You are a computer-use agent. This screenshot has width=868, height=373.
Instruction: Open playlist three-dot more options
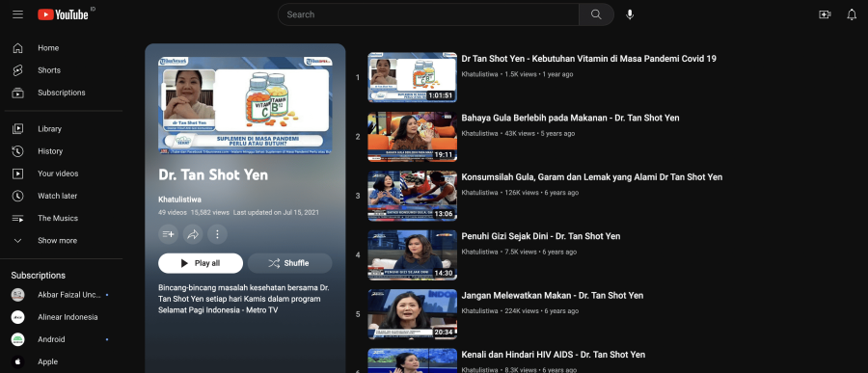217,234
